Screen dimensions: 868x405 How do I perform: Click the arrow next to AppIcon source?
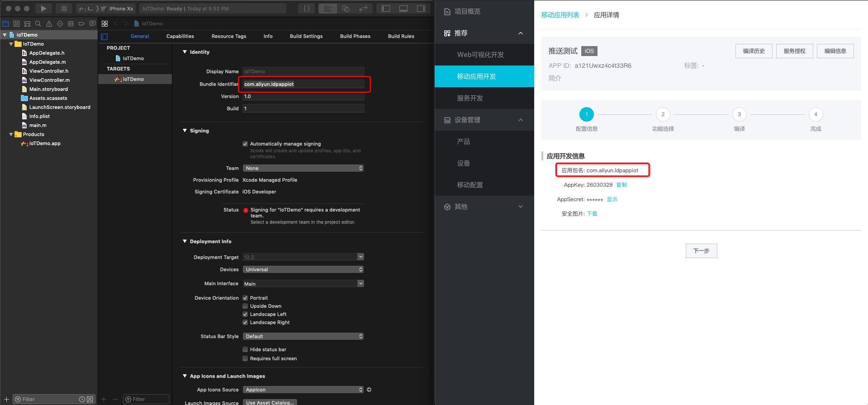click(x=369, y=390)
